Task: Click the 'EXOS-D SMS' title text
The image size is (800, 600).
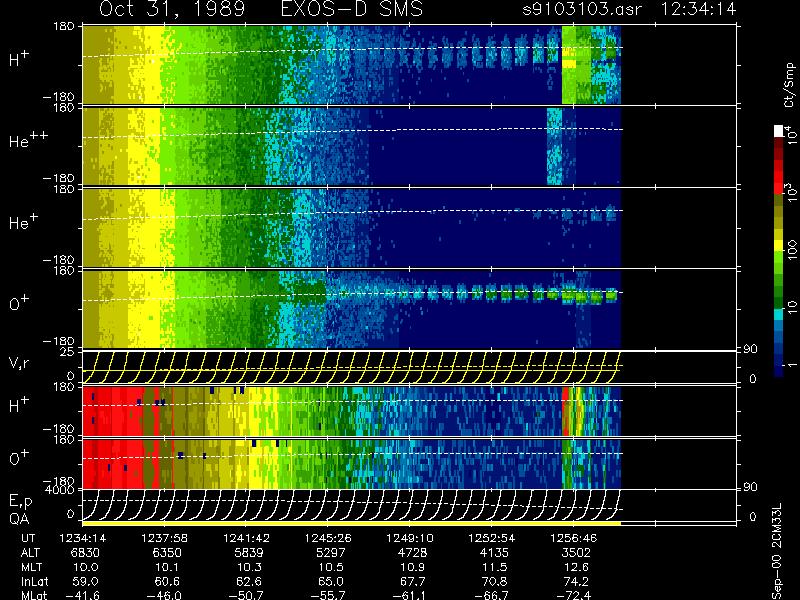Action: point(352,9)
